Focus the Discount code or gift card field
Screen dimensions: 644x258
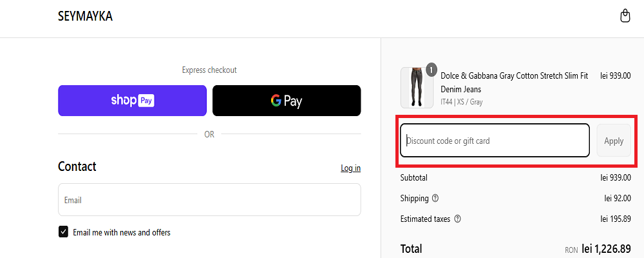click(495, 141)
